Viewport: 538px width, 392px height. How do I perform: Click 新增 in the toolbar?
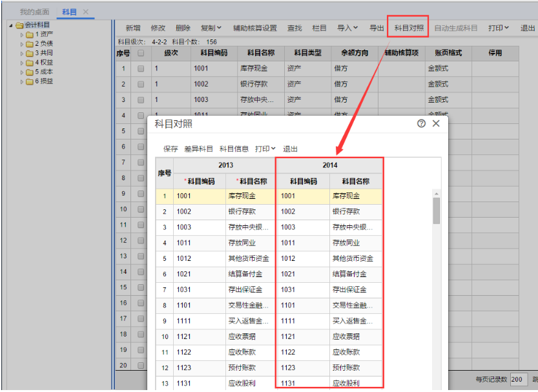(133, 28)
